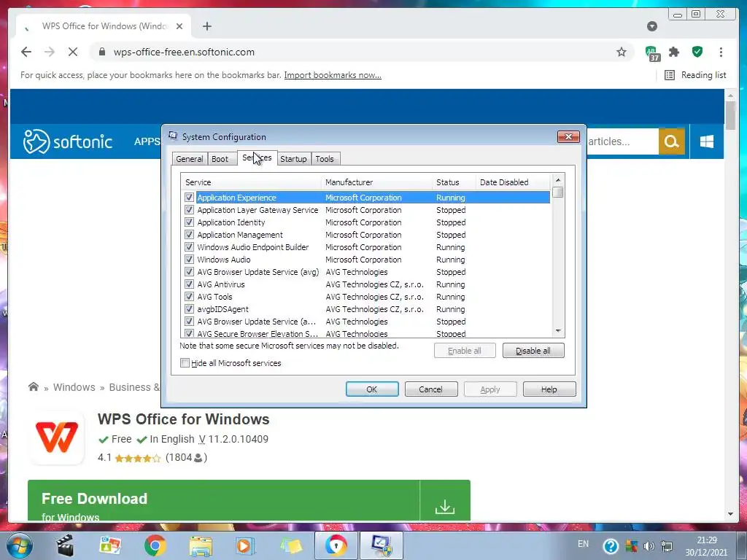Check Hide all Microsoft services
Screen dimensions: 747x560
pos(185,363)
